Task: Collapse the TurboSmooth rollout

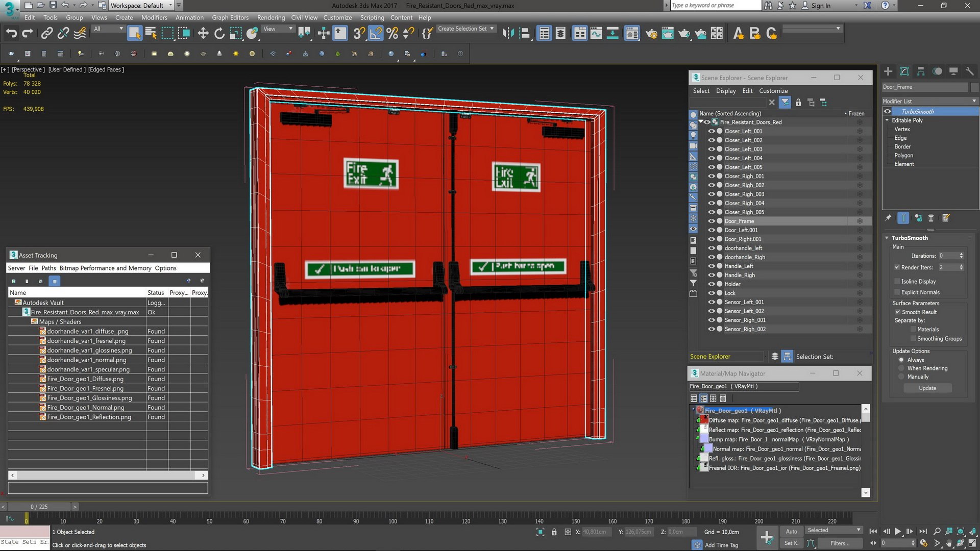Action: click(887, 238)
